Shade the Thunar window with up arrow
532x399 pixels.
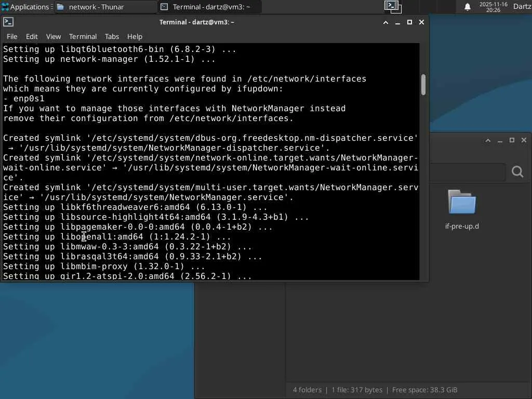488,140
